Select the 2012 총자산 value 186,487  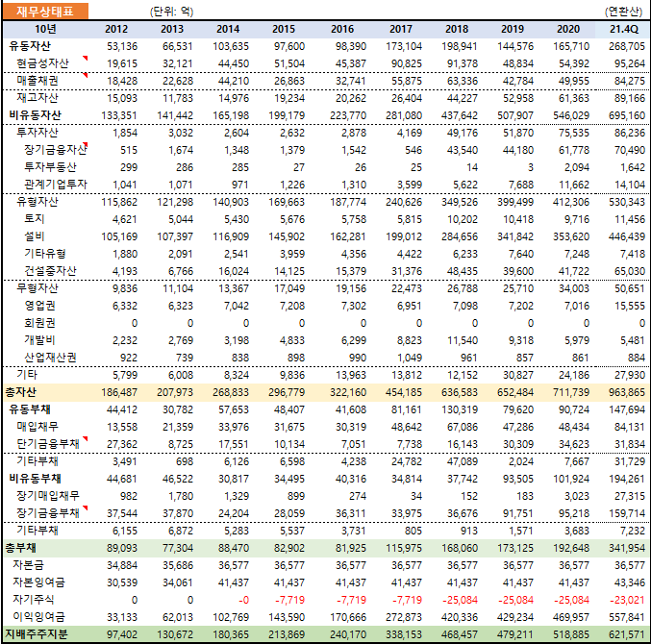[119, 392]
